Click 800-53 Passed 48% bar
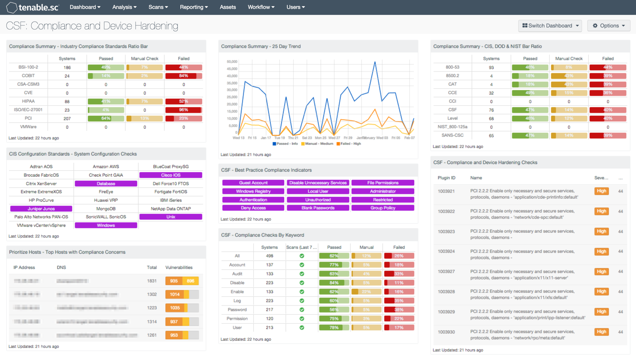This screenshot has width=636, height=364. [x=530, y=67]
